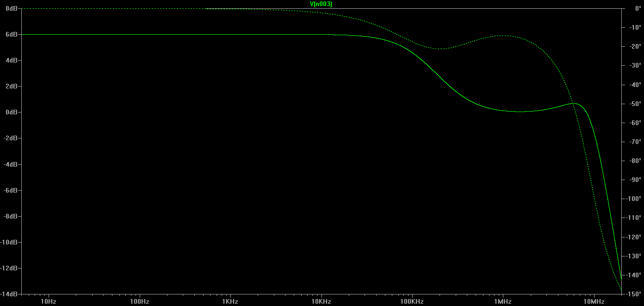Click the -14dB magnitude axis label
The height and width of the screenshot is (306, 644).
pos(9,294)
